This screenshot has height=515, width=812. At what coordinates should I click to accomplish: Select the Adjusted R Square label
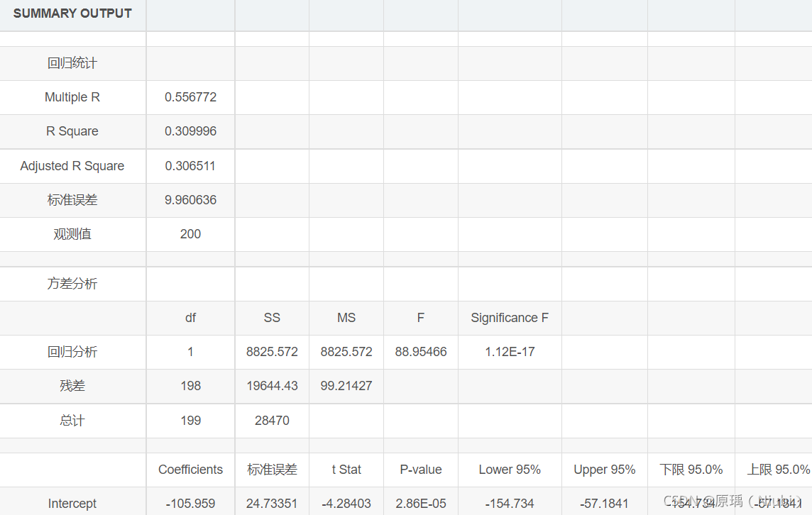click(x=72, y=166)
